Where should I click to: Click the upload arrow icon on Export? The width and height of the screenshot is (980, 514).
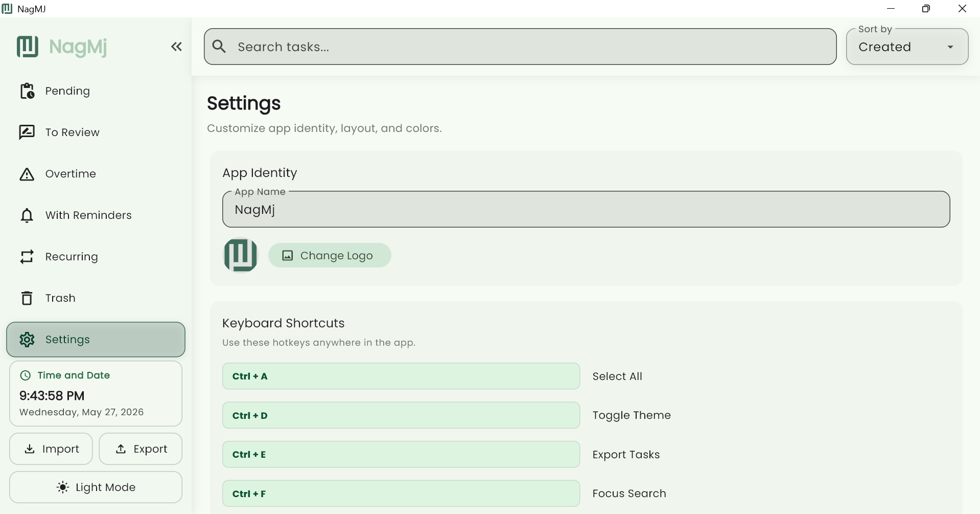[x=121, y=449]
